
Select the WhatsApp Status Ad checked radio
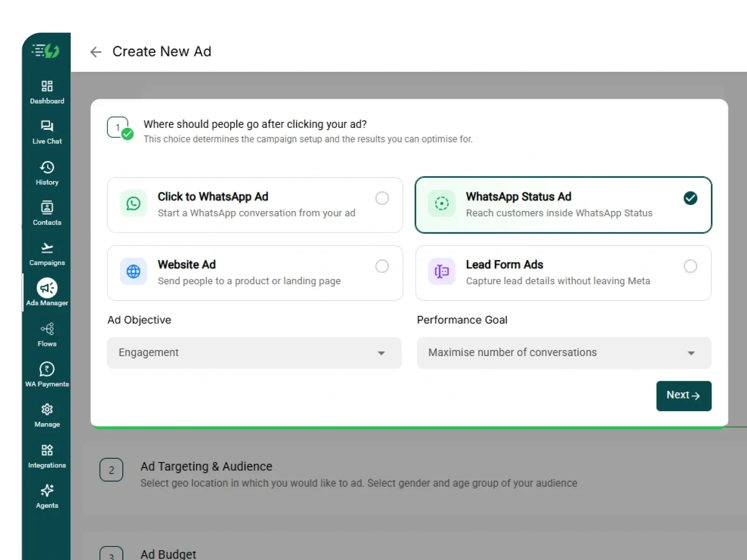point(691,198)
